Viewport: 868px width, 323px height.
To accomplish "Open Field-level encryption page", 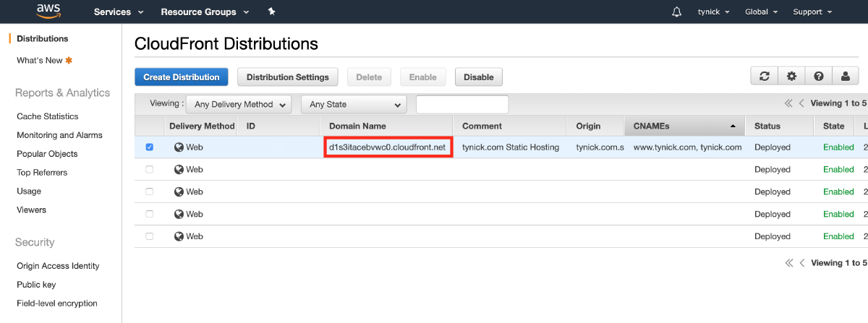I will click(57, 303).
